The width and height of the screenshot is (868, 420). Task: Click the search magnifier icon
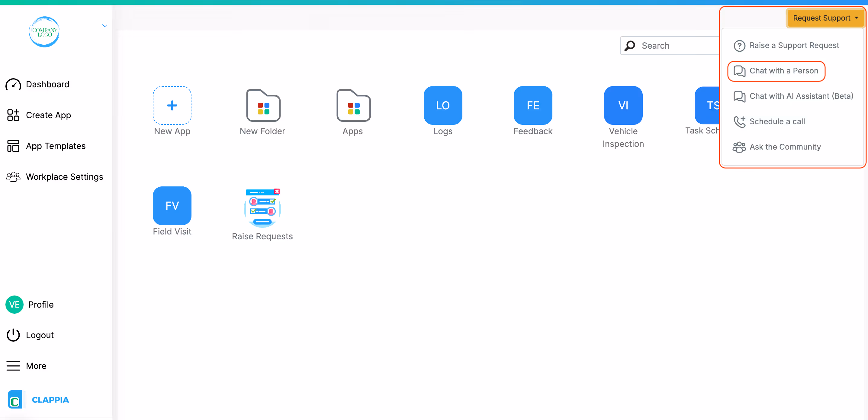630,46
